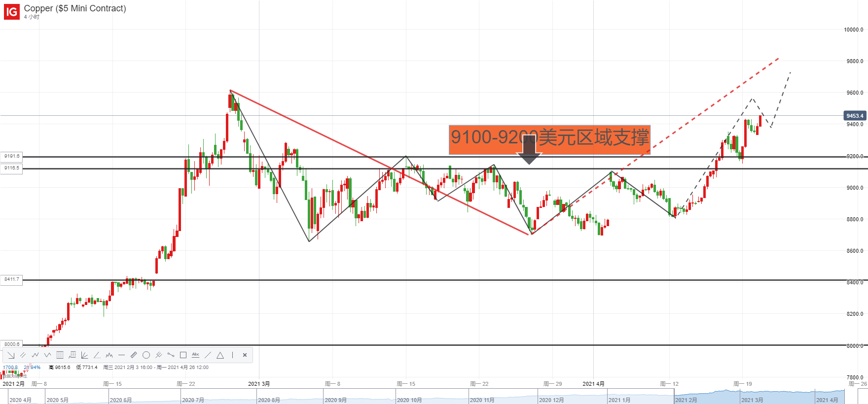Screen dimensions: 868x404
Task: Select the triangle drawing tool
Action: pyautogui.click(x=220, y=355)
